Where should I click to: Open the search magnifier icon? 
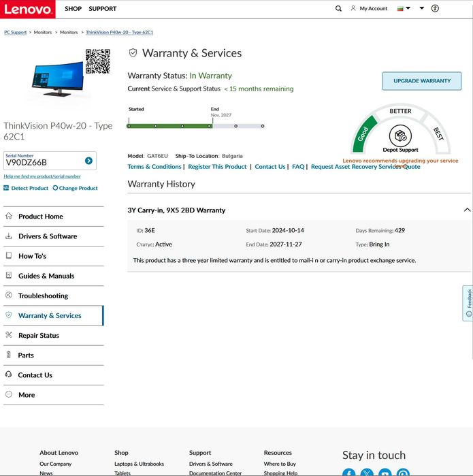pyautogui.click(x=338, y=8)
